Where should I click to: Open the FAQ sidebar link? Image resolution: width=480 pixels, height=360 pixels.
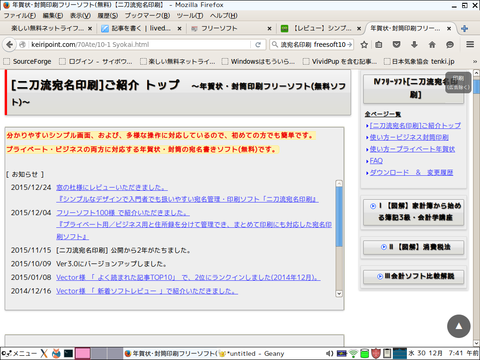coord(376,161)
